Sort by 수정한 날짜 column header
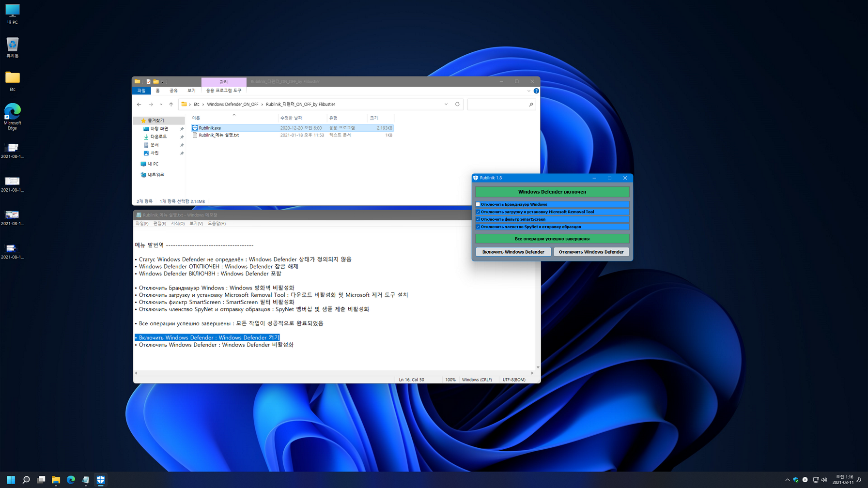The image size is (868, 488). [x=303, y=118]
